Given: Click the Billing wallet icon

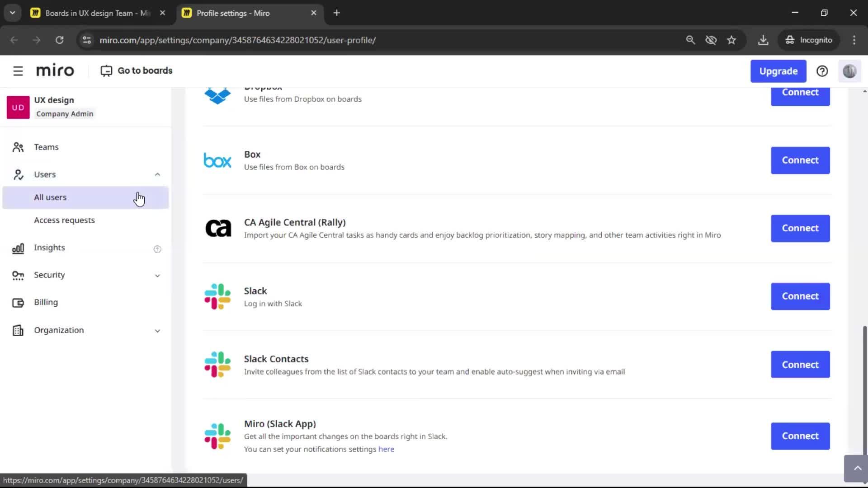Looking at the screenshot, I should coord(18,303).
